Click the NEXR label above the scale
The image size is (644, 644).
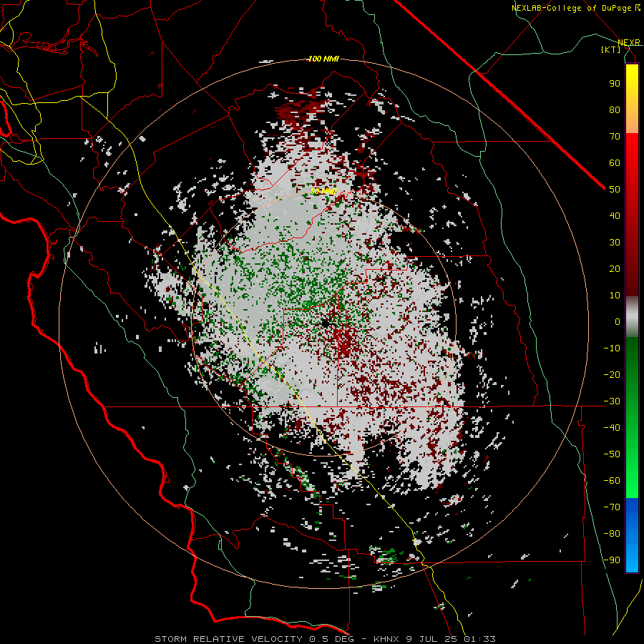[x=629, y=43]
